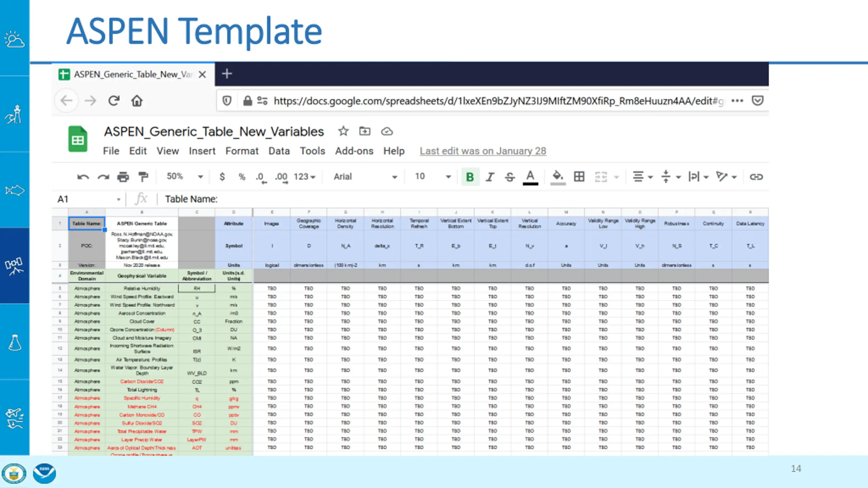Toggle Strikethrough formatting button
This screenshot has width=868, height=488.
510,177
